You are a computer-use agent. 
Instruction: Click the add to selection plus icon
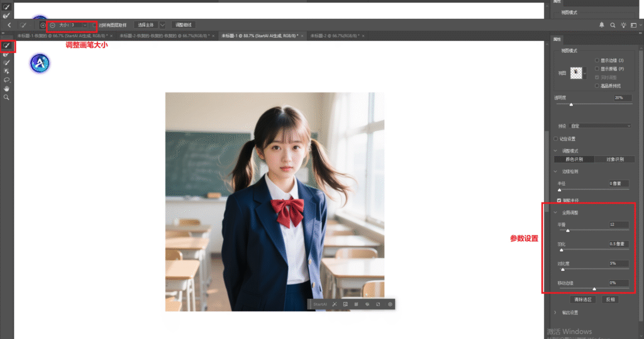[x=43, y=25]
